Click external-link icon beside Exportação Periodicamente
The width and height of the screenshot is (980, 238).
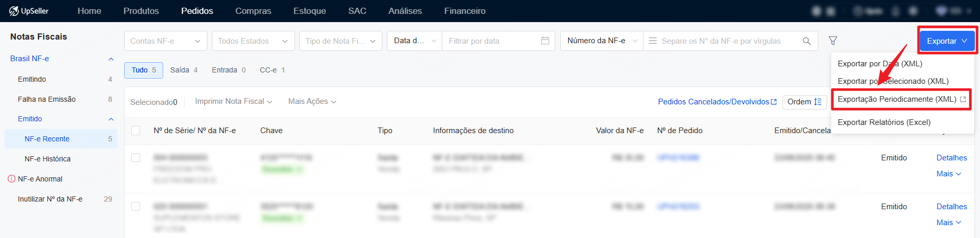pyautogui.click(x=963, y=99)
